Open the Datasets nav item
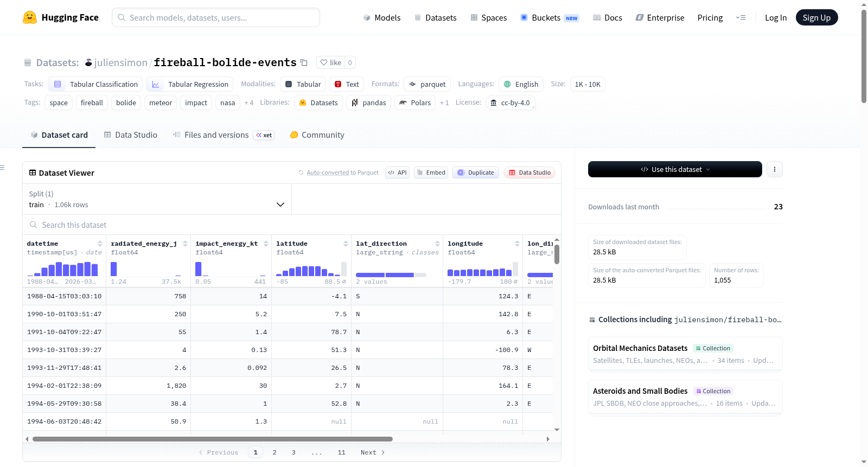868x467 pixels. pyautogui.click(x=436, y=17)
